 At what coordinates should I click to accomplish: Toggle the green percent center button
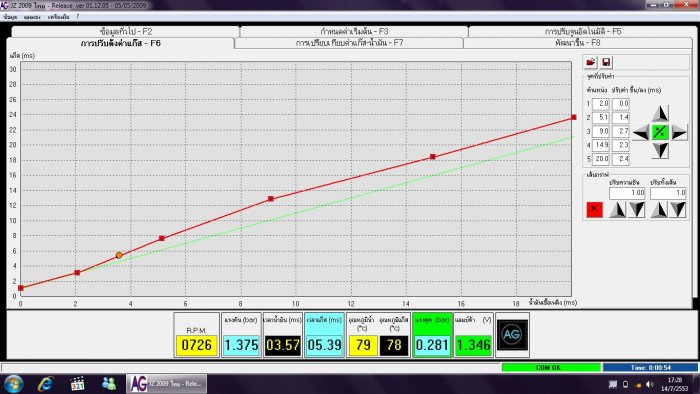point(660,133)
